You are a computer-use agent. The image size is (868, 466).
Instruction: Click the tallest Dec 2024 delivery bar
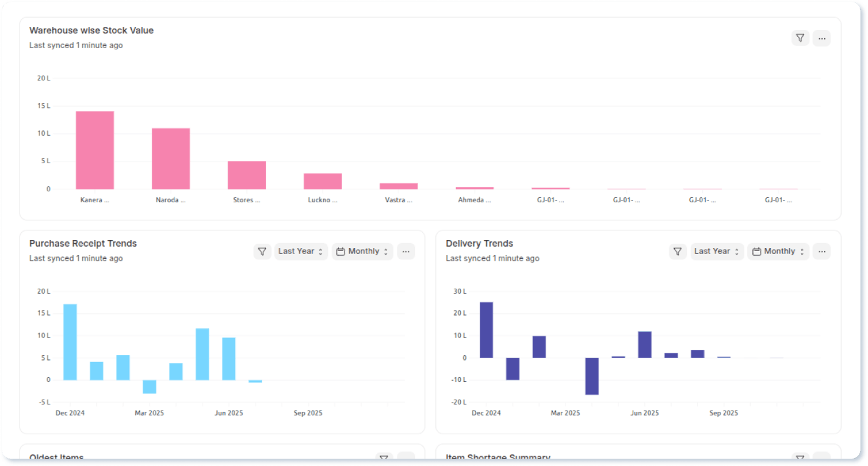point(485,329)
